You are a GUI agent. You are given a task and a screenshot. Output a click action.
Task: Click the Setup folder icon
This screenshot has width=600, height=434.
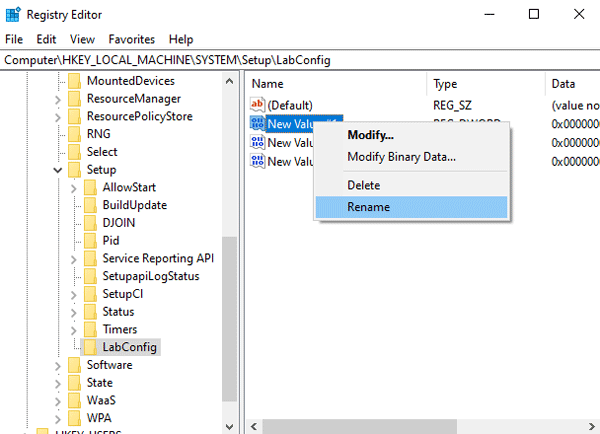tap(74, 170)
